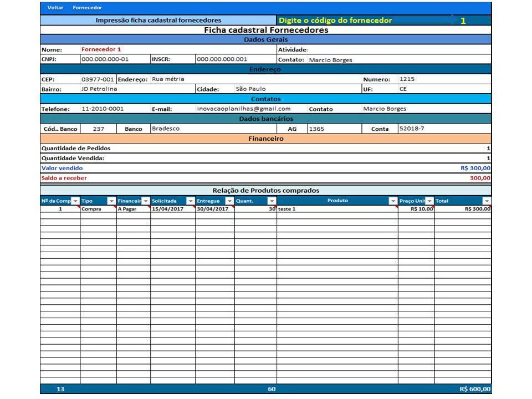Expand the Entregue column filter
The width and height of the screenshot is (532, 399).
[x=229, y=201]
